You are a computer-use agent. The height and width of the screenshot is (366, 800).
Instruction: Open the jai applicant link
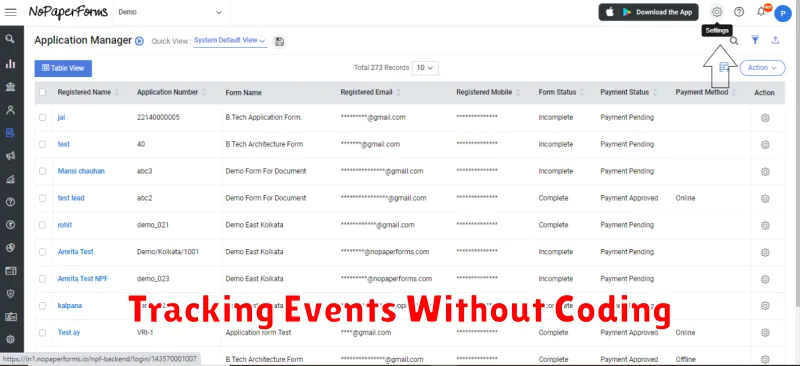(61, 117)
